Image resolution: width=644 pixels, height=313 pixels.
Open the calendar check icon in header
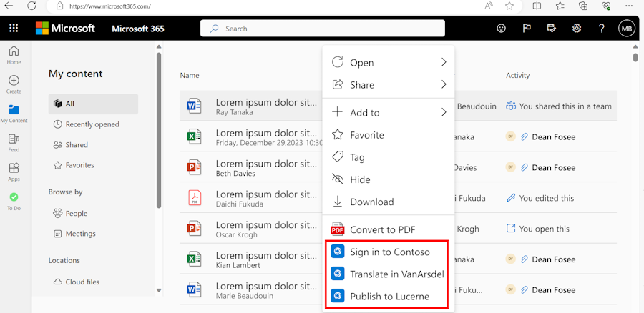(552, 29)
